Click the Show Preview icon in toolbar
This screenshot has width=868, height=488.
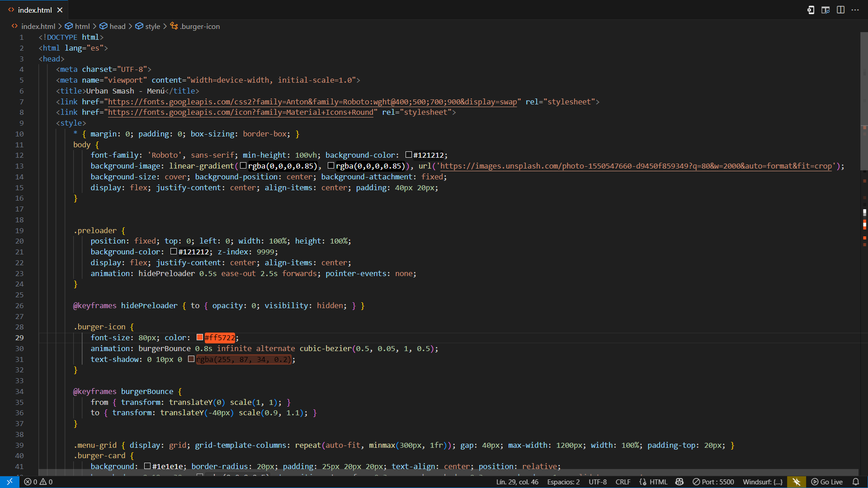(826, 10)
